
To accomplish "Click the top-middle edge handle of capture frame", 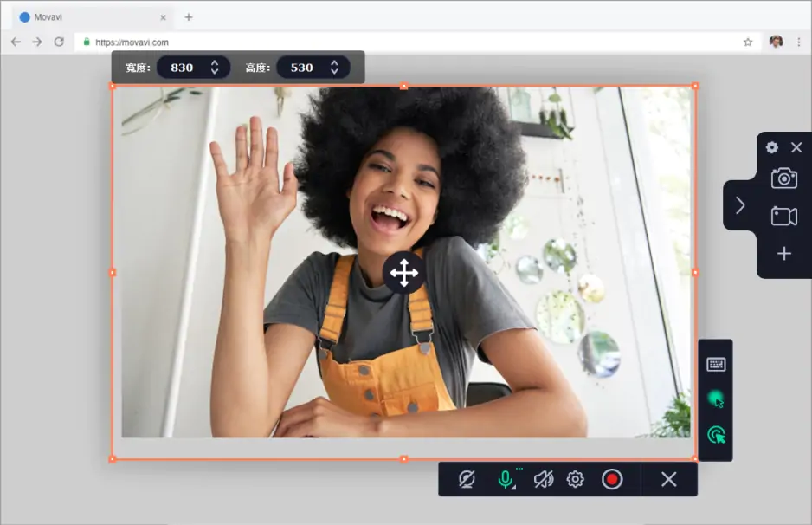I will (404, 86).
